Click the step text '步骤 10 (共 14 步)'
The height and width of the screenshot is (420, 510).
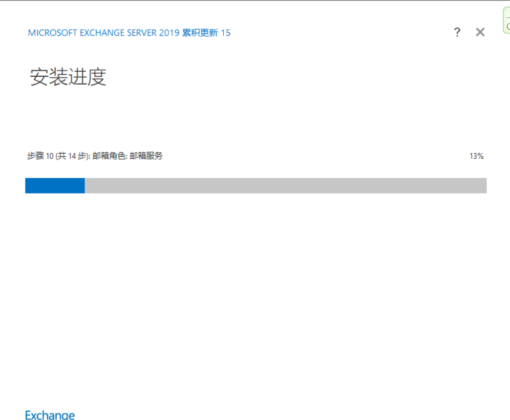(x=58, y=156)
